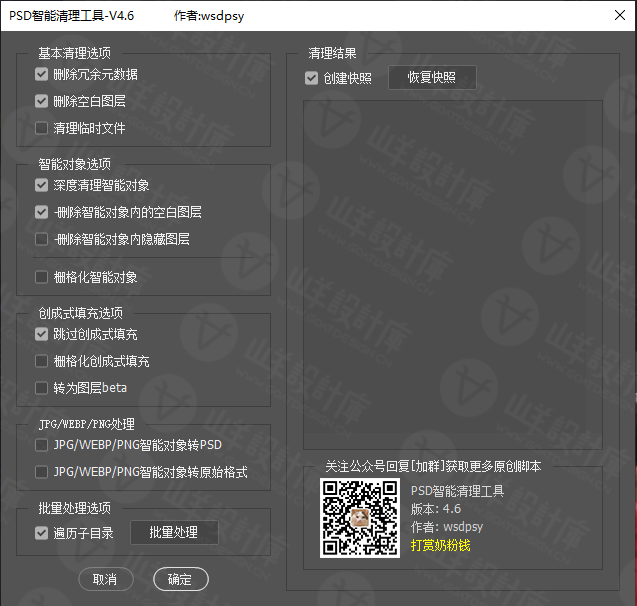Check 栅格化智能对象 checkbox

click(x=41, y=277)
